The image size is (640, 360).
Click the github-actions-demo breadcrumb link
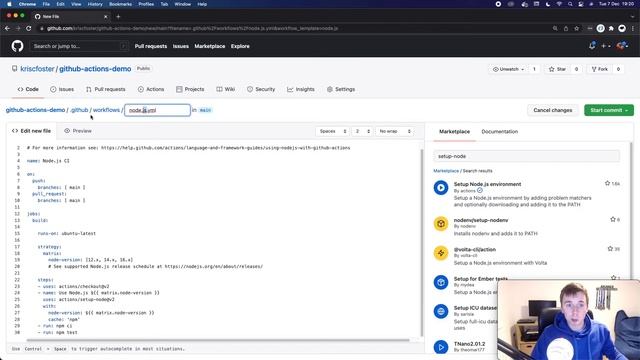pos(36,110)
